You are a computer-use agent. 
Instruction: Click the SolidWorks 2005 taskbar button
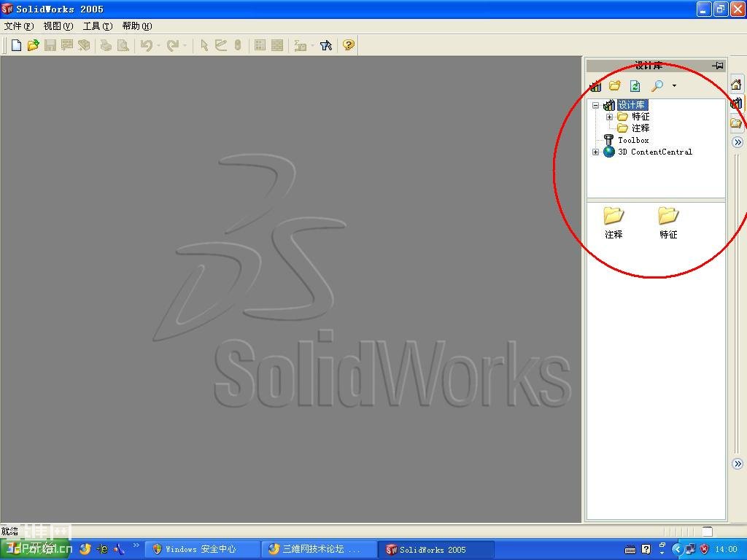[x=438, y=550]
